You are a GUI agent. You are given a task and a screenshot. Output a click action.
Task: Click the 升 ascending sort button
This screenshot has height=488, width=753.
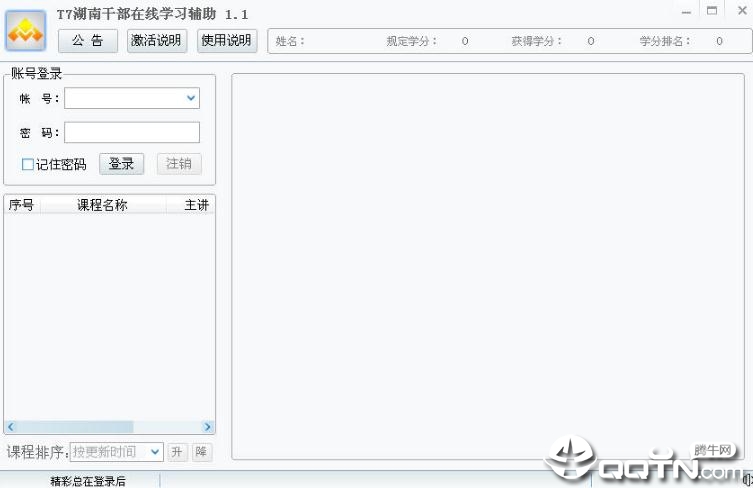click(x=177, y=452)
